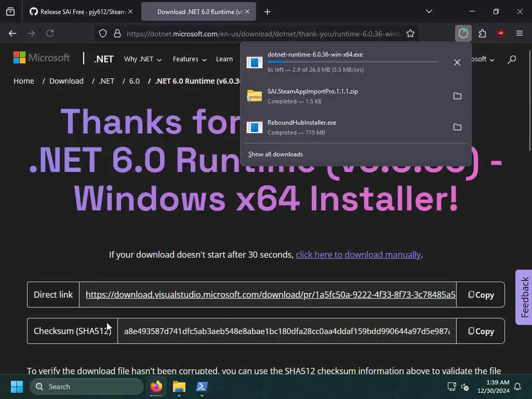Open the muted volume tray icon
Viewport: 532px width, 399px height.
click(465, 387)
